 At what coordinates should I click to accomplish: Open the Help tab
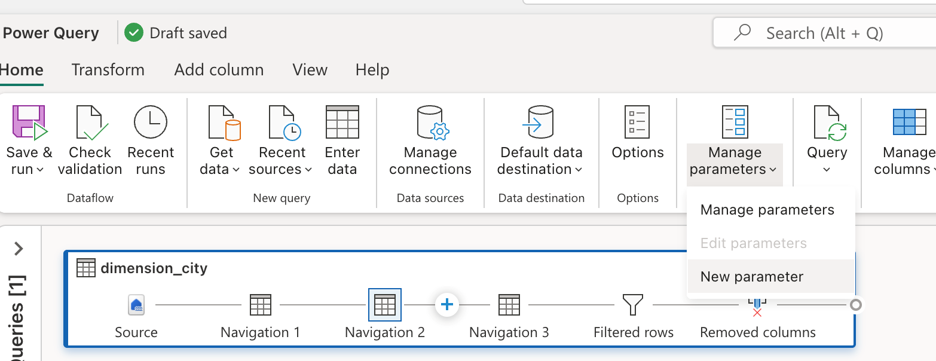click(372, 70)
